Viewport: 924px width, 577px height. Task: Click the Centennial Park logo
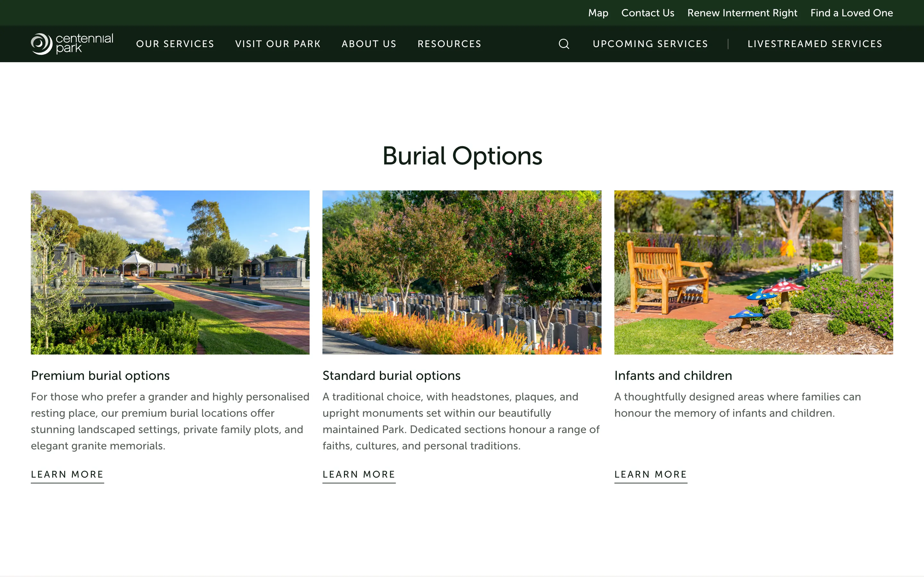click(x=72, y=44)
